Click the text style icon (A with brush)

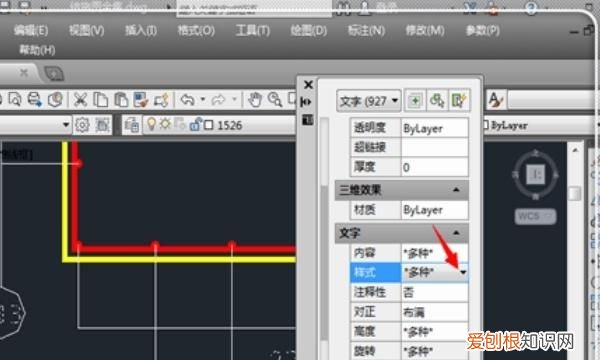[496, 100]
